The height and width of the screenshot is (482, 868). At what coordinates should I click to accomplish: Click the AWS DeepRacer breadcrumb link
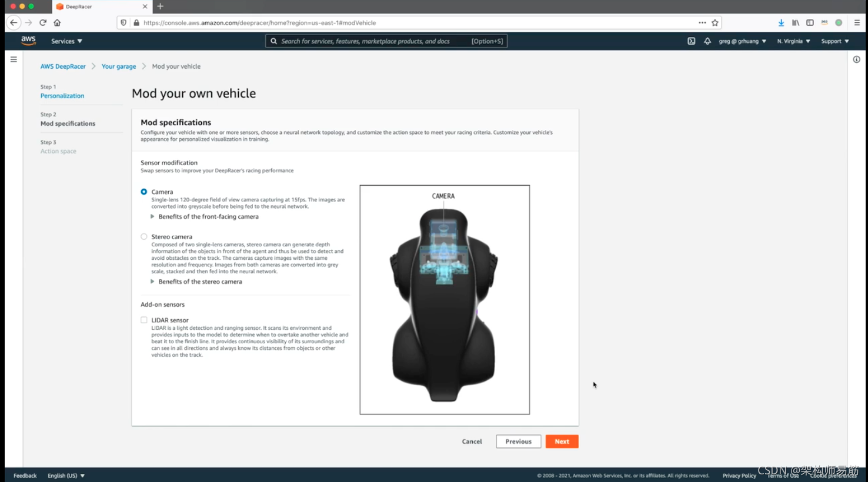63,66
